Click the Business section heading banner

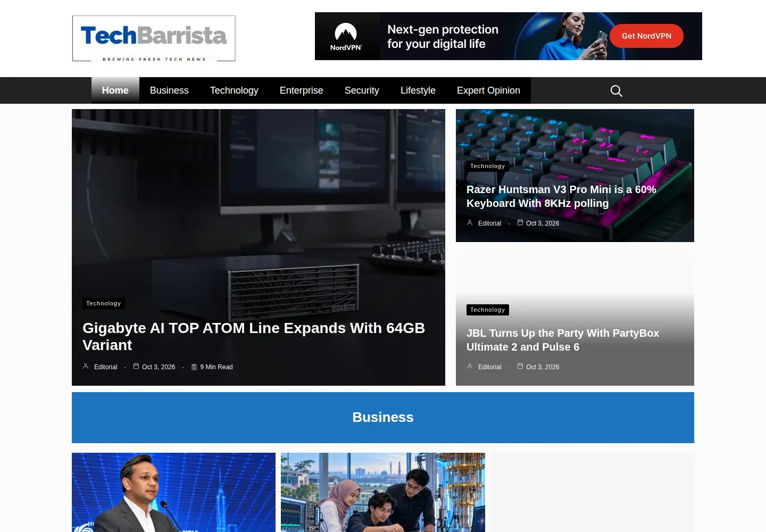(x=383, y=418)
